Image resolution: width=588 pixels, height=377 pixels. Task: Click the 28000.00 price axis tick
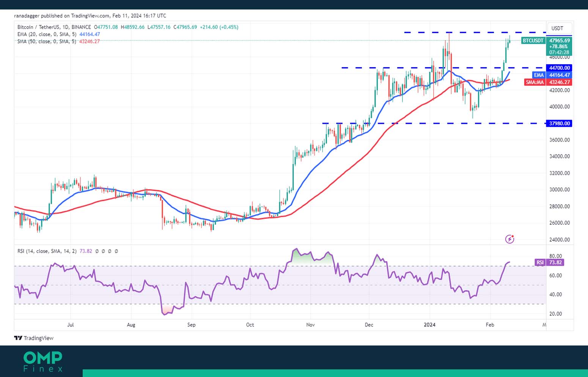[560, 207]
